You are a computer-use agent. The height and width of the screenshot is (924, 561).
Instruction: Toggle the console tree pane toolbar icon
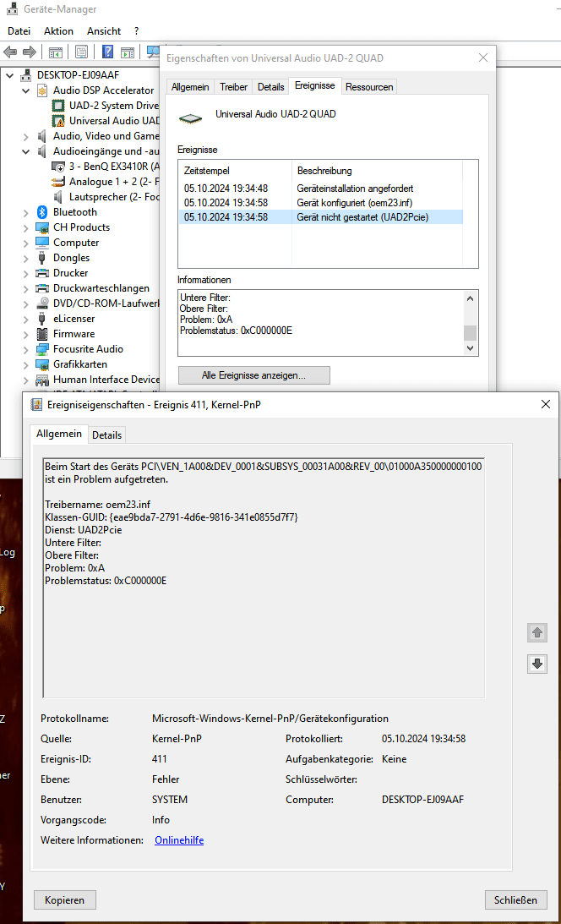(56, 52)
